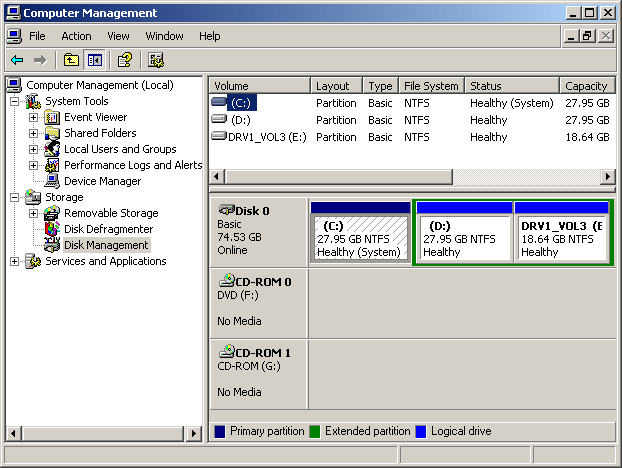
Task: Click the Logical drive legend color box
Action: [x=421, y=432]
